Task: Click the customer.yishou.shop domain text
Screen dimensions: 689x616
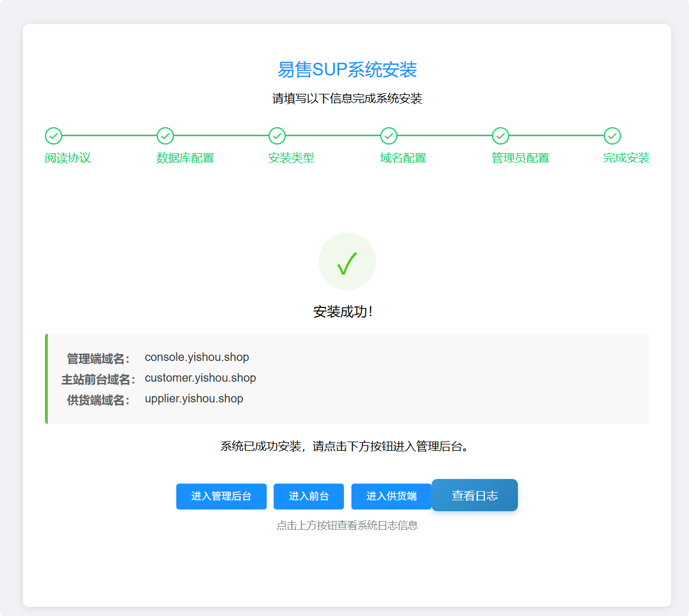Action: point(202,378)
